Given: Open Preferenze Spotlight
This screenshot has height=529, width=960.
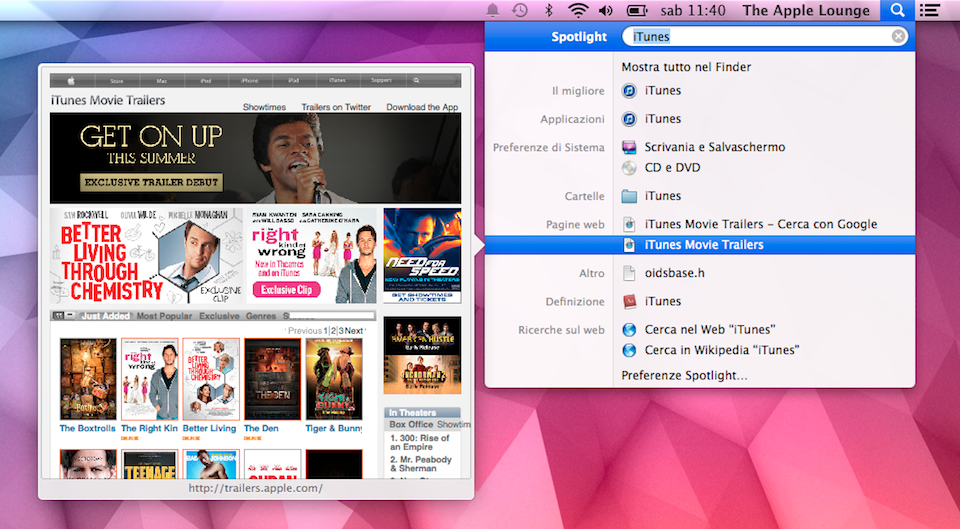Looking at the screenshot, I should coord(684,375).
